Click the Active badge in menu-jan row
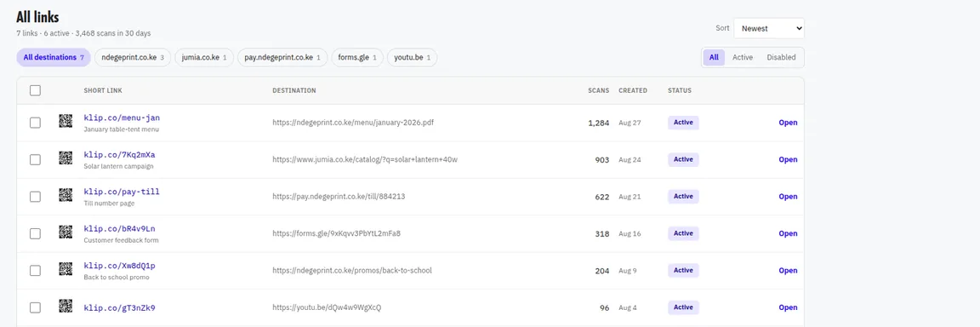 [x=683, y=123]
